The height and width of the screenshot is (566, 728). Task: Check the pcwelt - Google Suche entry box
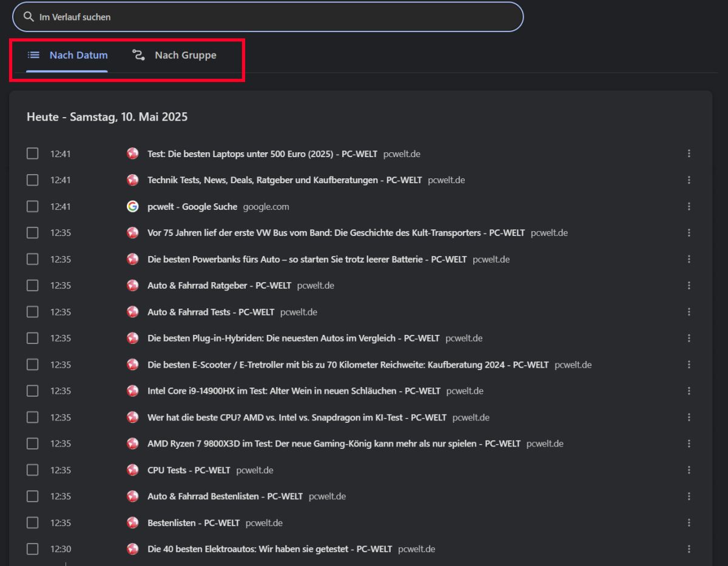tap(33, 206)
